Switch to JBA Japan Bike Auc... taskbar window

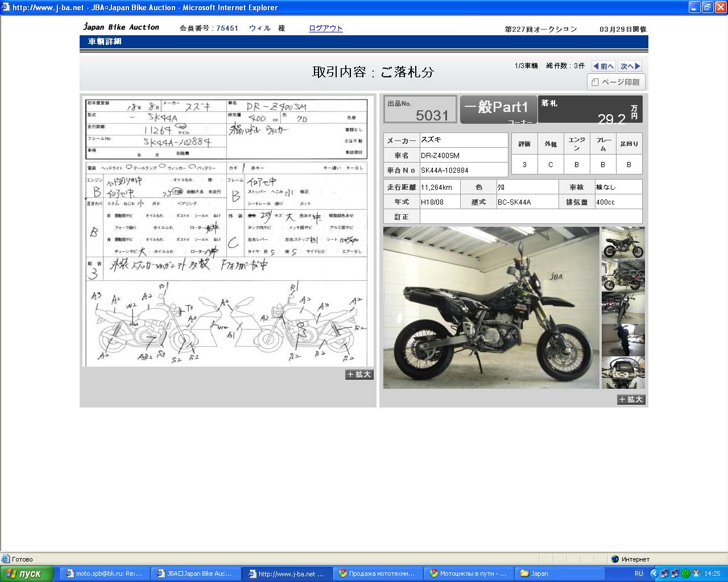[x=195, y=573]
